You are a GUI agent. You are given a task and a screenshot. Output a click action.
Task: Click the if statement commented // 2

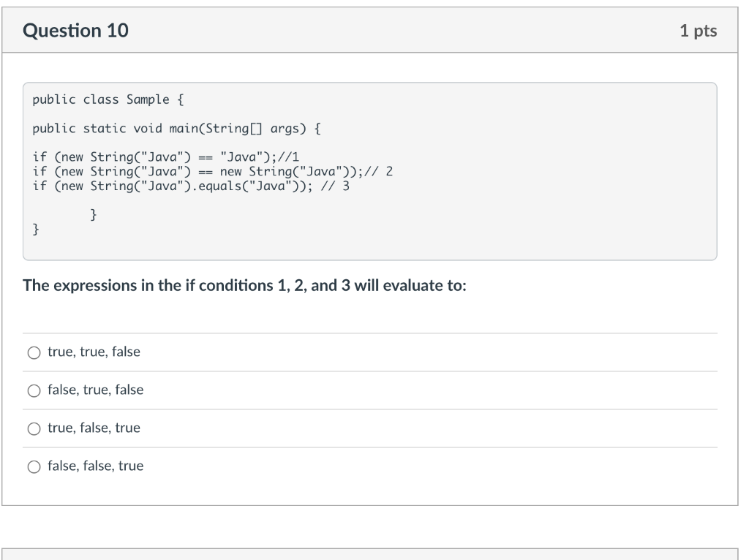pos(213,172)
